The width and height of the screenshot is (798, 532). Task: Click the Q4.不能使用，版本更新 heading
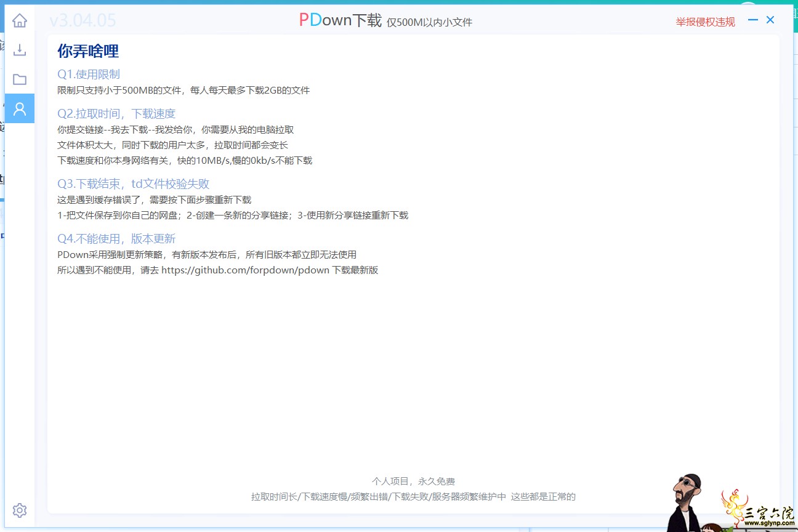click(116, 239)
